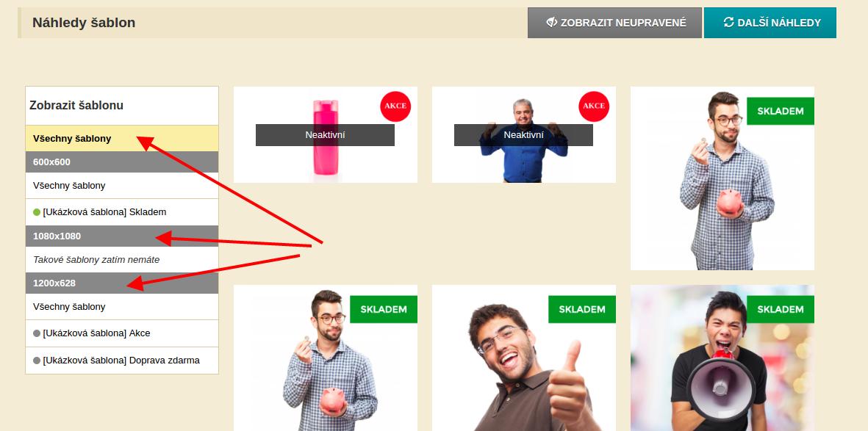Select the highlighted Všechny šablony filter

(x=122, y=138)
